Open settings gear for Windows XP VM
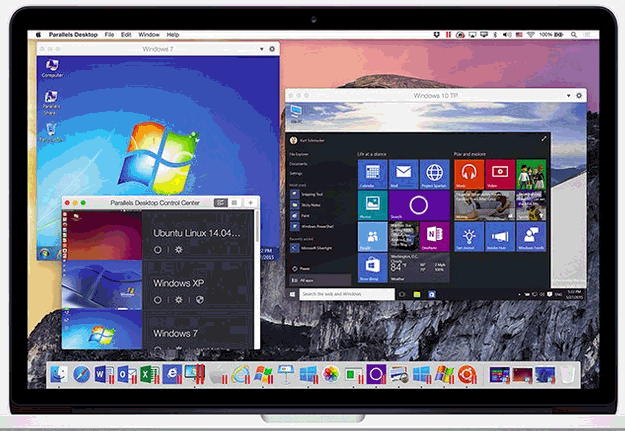The image size is (625, 431). [x=179, y=300]
